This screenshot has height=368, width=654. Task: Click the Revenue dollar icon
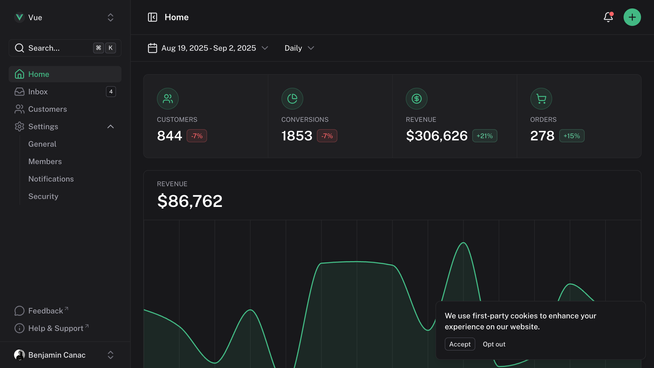point(416,99)
